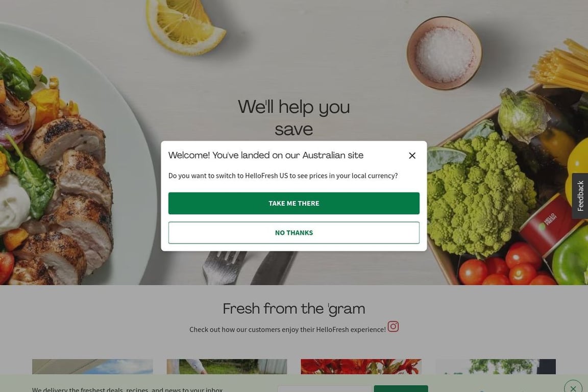Click TAKE ME THERE button
Image resolution: width=588 pixels, height=392 pixels.
pyautogui.click(x=293, y=203)
